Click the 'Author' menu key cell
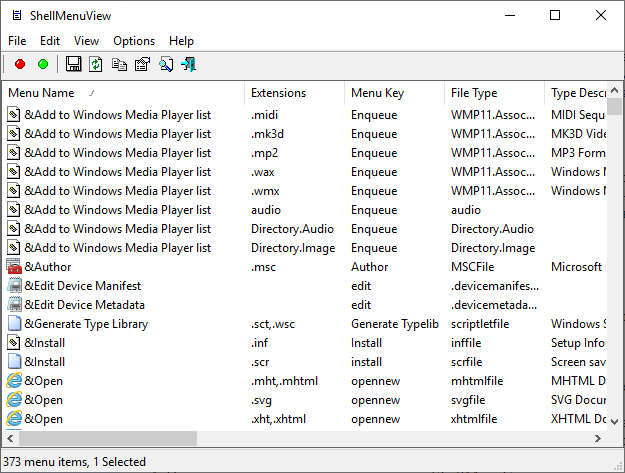 pos(369,267)
